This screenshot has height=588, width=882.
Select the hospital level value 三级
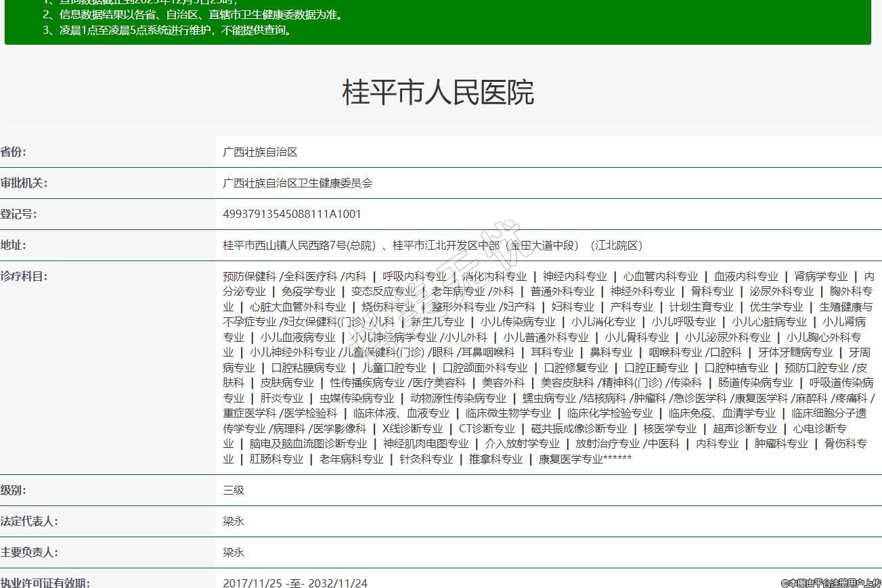pos(234,491)
